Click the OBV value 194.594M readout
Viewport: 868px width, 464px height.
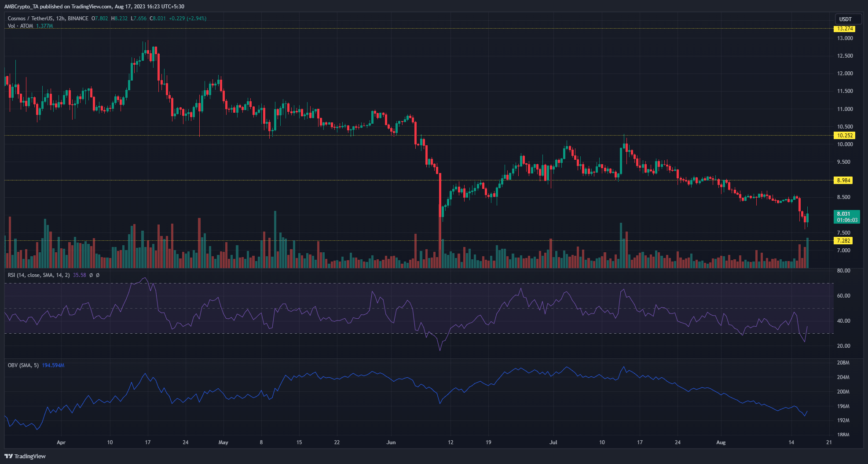53,365
